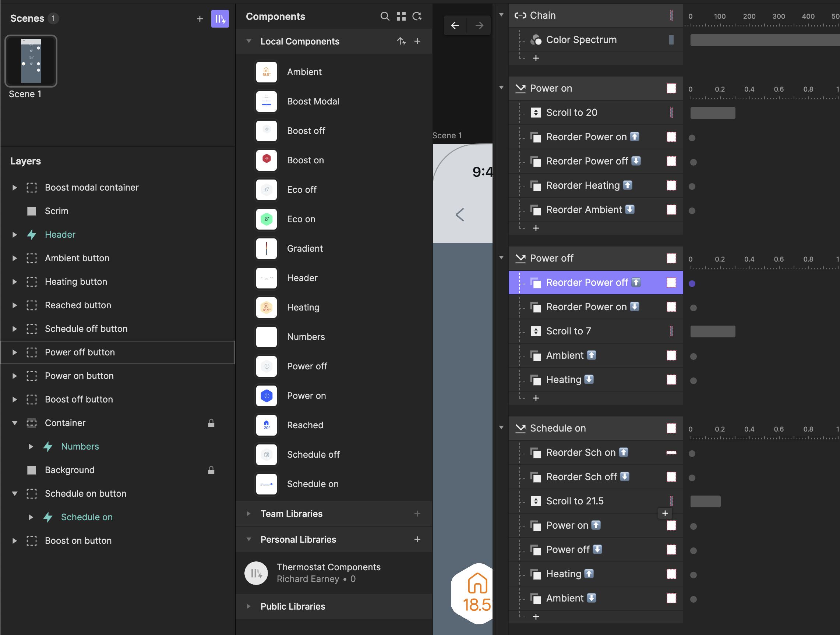Toggle the Power on trigger white checkbox
Viewport: 840px width, 635px height.
coord(671,88)
